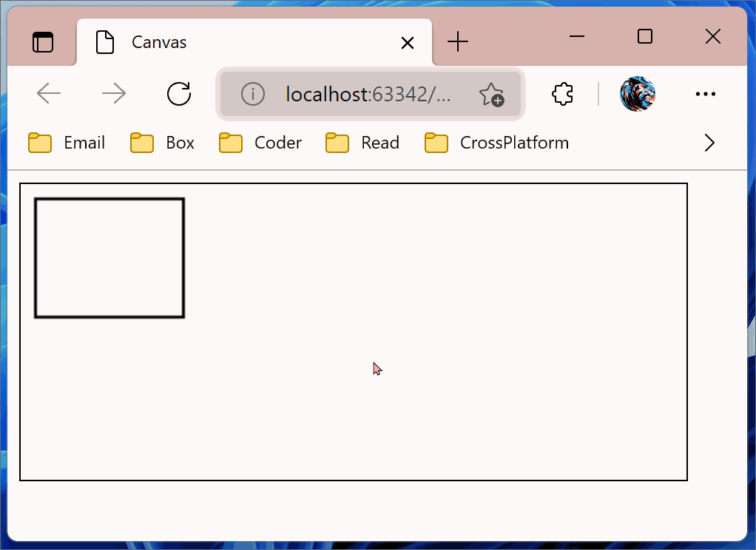Add this page to favorites star icon
Screen dimensions: 756x550
click(491, 94)
